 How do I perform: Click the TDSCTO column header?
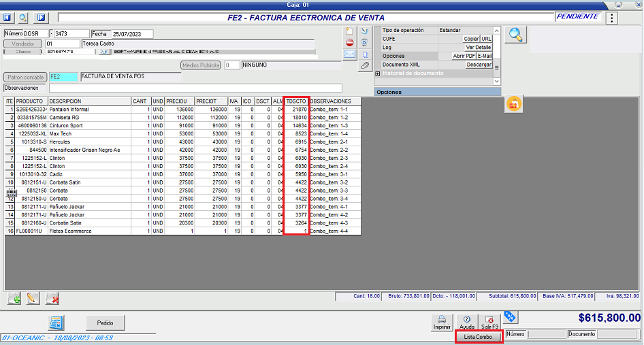(296, 101)
